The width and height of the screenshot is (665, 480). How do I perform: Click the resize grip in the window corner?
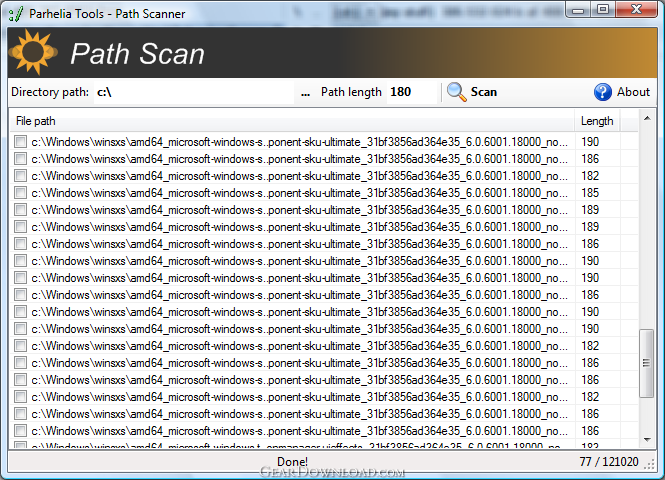point(649,464)
